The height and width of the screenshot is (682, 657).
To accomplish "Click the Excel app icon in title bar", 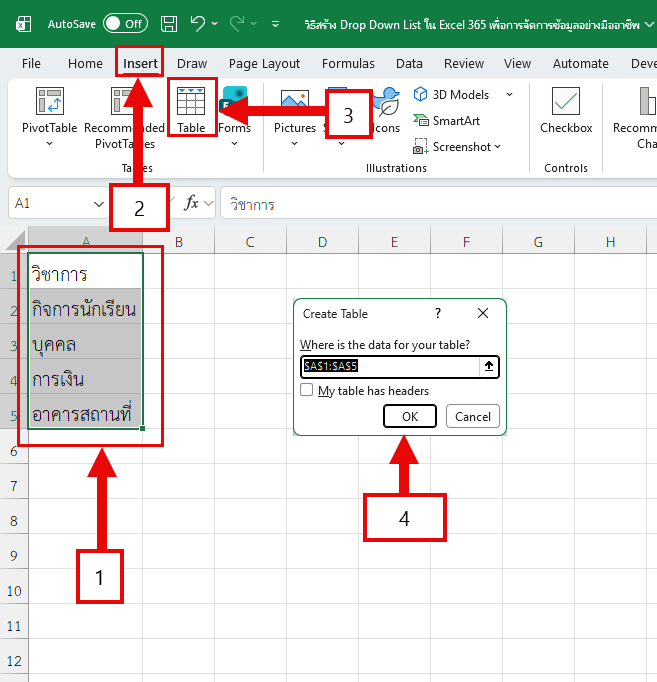I will (23, 24).
